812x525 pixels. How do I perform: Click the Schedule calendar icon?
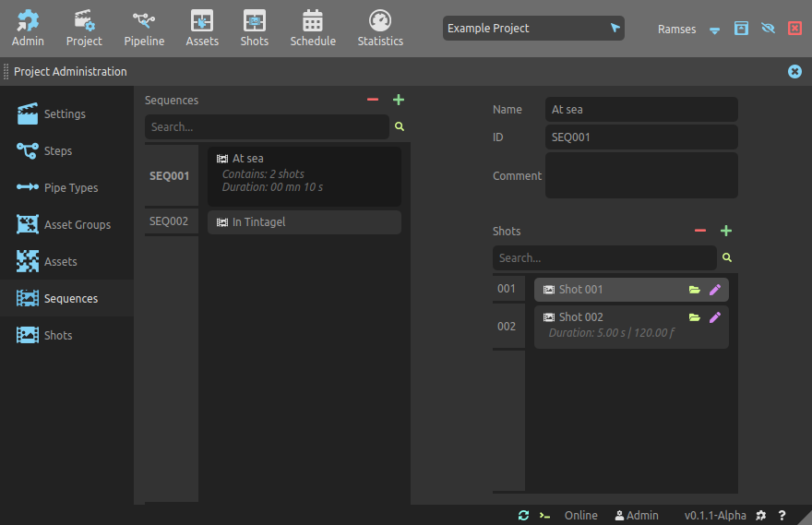pos(313,28)
